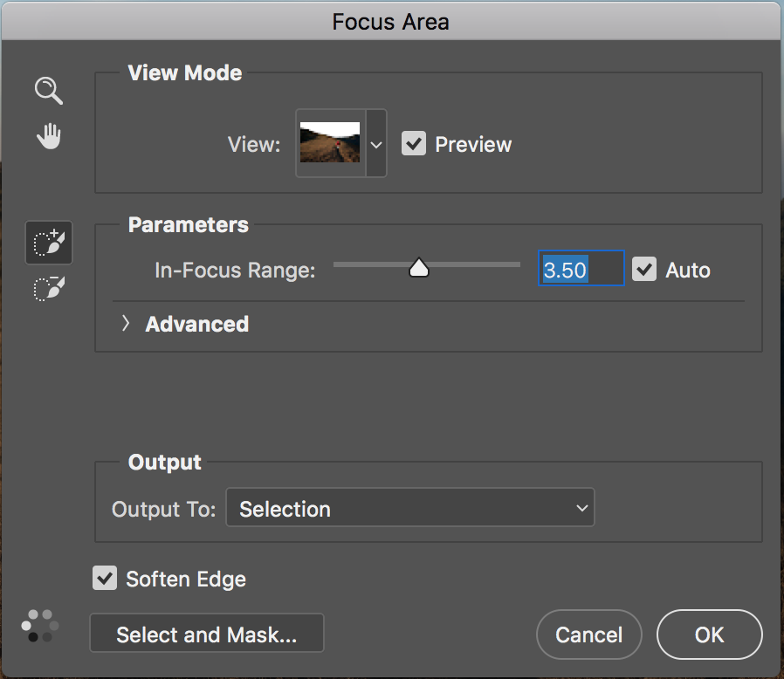Click Cancel to dismiss Focus Area
The width and height of the screenshot is (784, 679).
coord(589,634)
